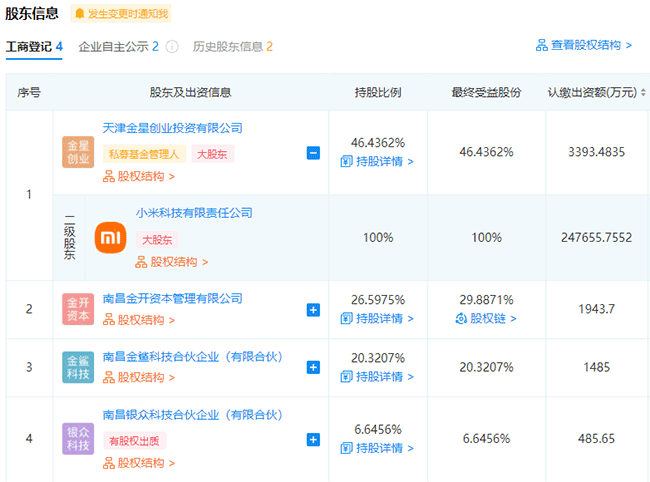Click the 有股权出质 tag
Screen dimensions: 650x482
tap(134, 441)
